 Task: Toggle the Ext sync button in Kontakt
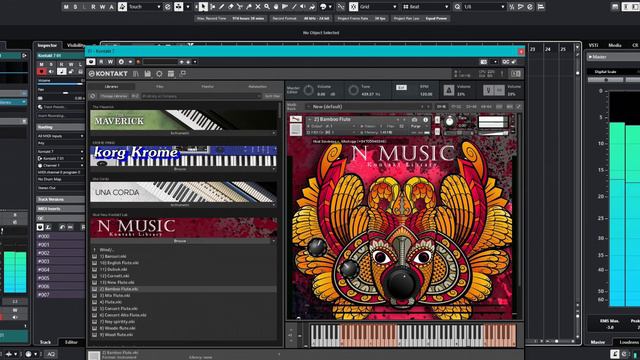pyautogui.click(x=401, y=87)
